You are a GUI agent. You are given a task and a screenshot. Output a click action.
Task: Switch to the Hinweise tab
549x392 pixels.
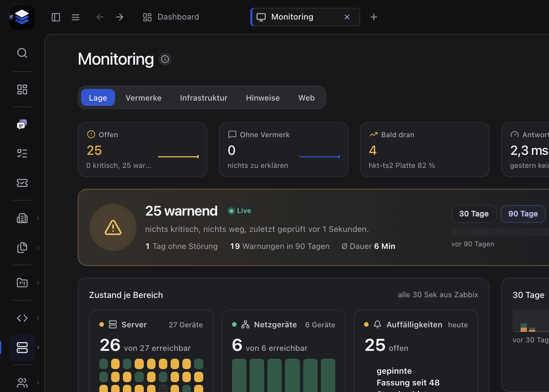point(263,98)
